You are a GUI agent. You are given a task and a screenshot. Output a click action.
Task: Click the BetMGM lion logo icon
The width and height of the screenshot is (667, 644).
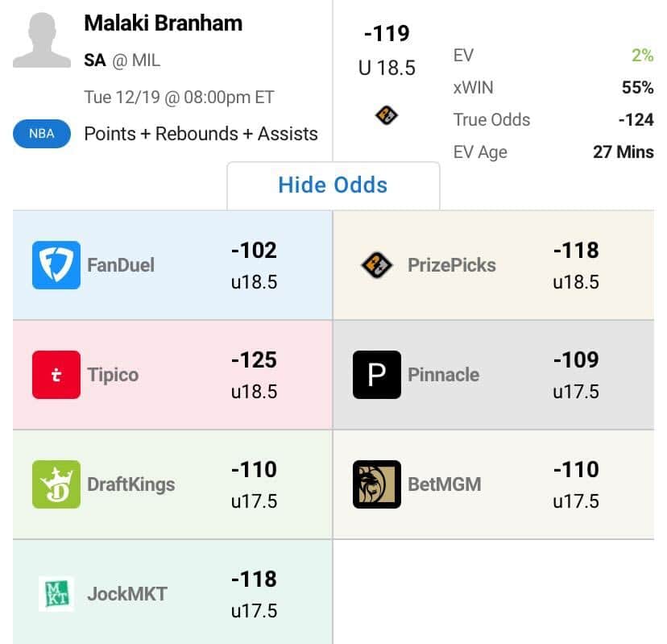377,484
